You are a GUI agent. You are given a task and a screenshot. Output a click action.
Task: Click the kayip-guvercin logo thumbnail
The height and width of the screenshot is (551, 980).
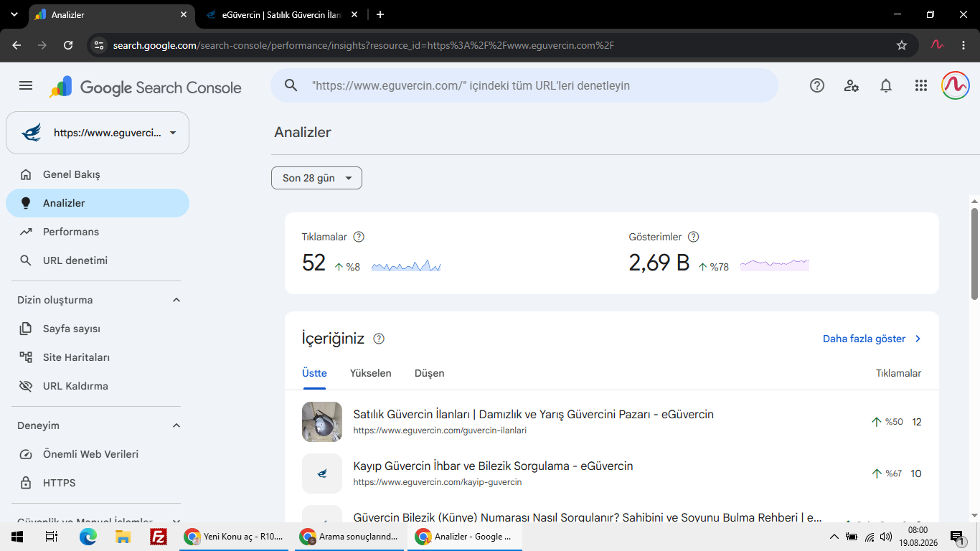[322, 474]
